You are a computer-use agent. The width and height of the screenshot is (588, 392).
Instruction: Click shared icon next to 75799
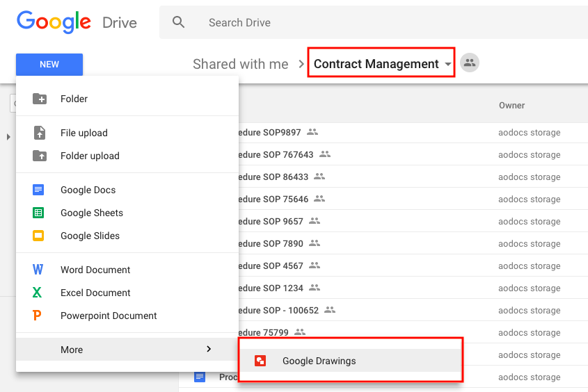click(x=300, y=332)
